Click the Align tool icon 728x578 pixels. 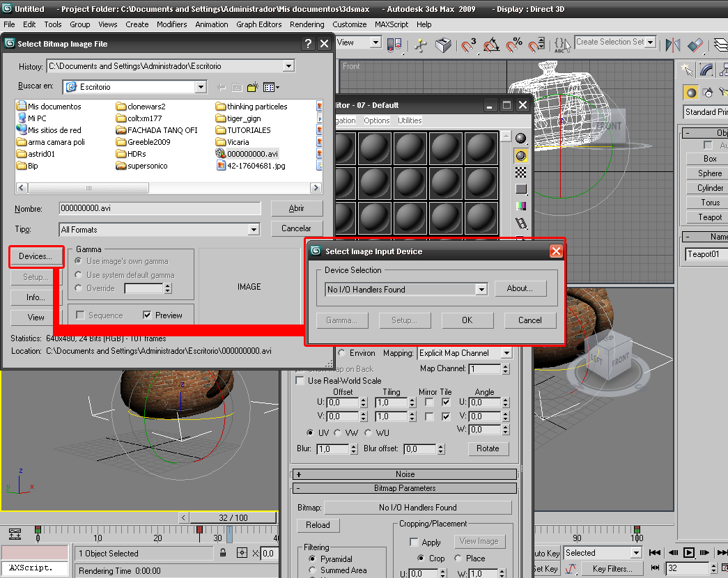tap(695, 45)
